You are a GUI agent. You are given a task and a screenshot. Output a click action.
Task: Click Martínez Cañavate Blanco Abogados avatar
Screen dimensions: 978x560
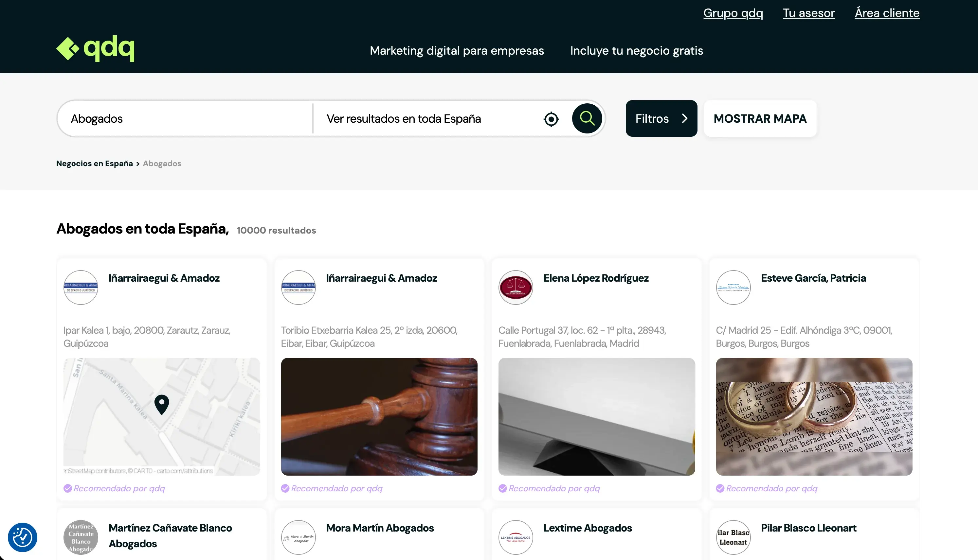point(81,537)
